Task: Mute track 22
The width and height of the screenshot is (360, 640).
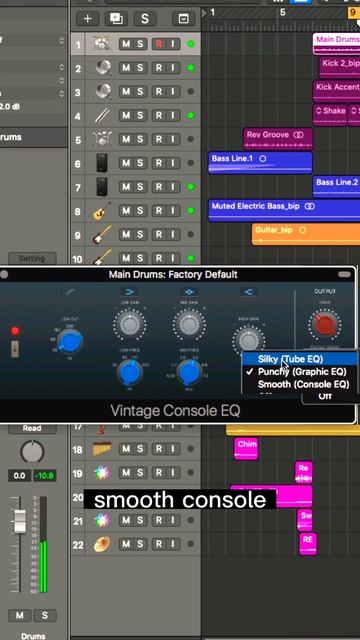Action: pos(126,544)
